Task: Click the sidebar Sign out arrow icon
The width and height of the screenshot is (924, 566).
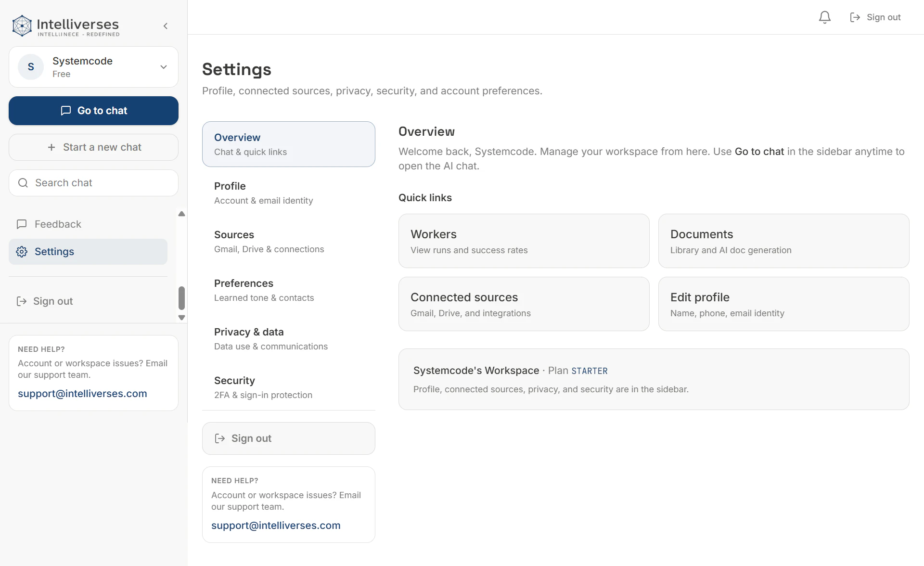Action: coord(22,301)
